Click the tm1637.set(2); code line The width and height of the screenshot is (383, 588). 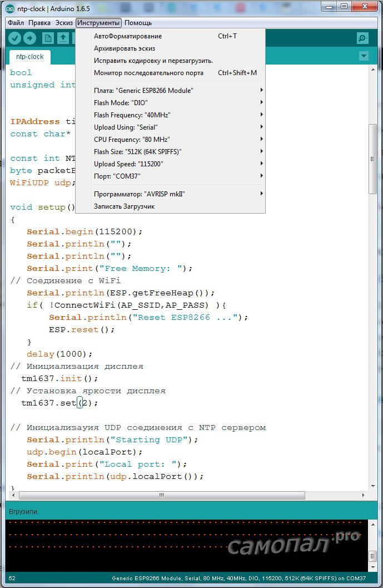(x=59, y=403)
